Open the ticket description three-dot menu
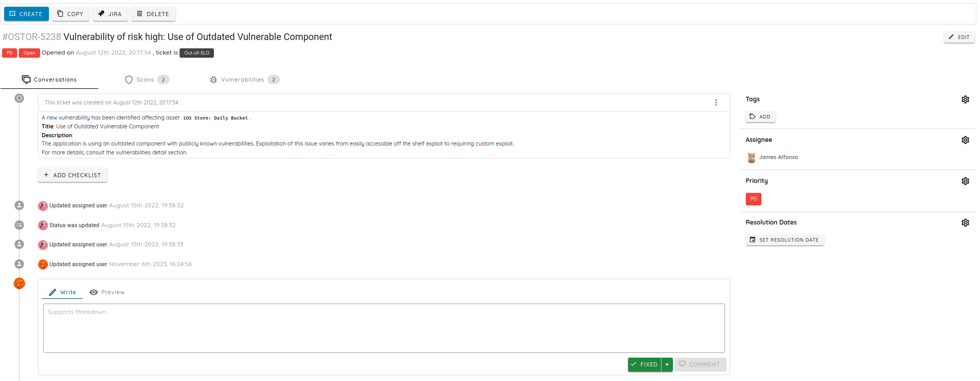The height and width of the screenshot is (381, 980). [x=716, y=102]
